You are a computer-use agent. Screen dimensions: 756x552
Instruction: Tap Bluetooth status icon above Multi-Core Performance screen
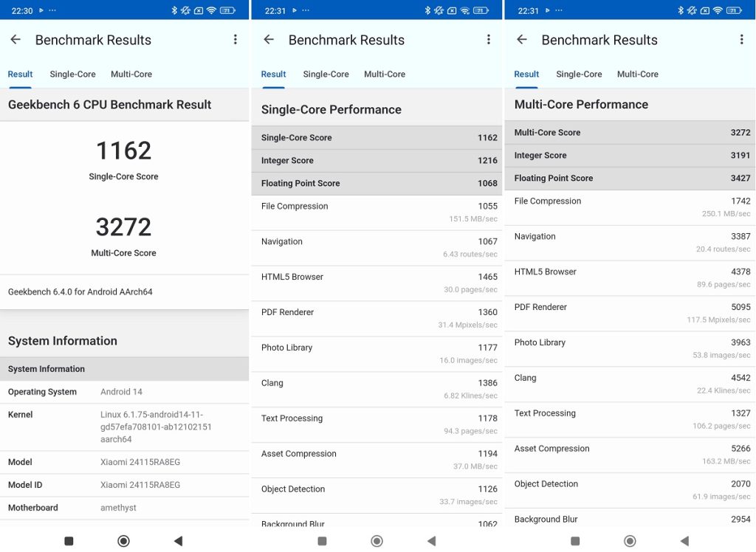(680, 10)
